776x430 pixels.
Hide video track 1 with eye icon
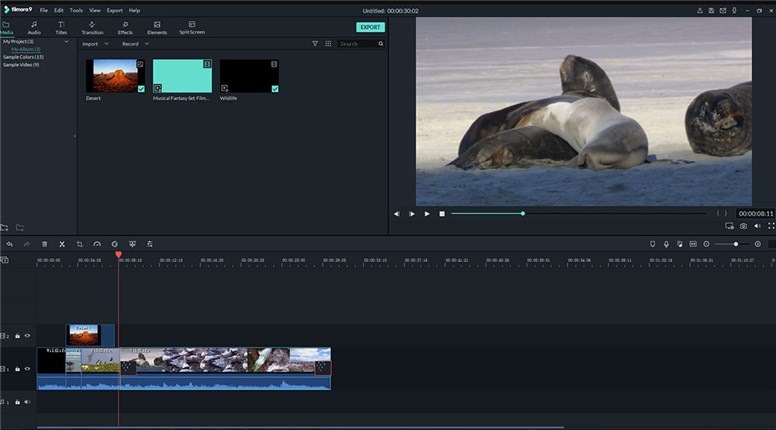pos(27,369)
